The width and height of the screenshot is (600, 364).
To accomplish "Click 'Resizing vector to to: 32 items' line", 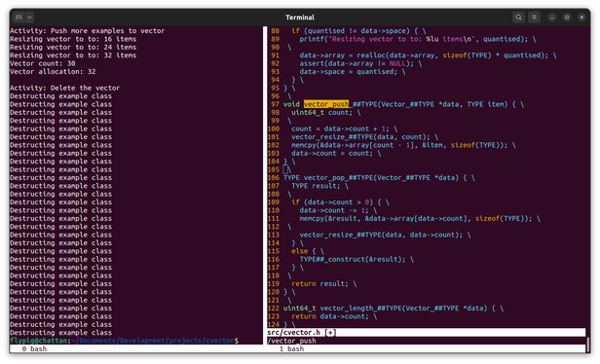I will pos(73,55).
